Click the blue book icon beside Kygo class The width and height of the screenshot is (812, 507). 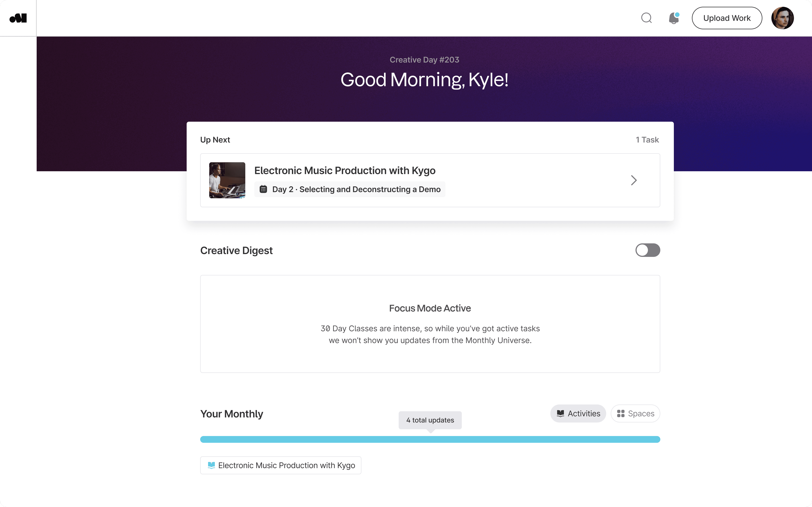(x=211, y=465)
